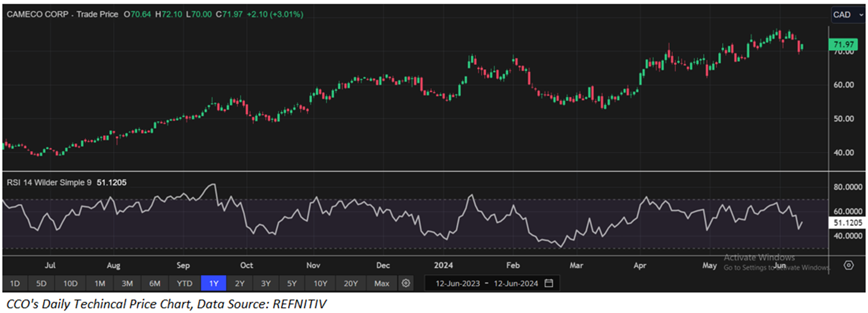Viewport: 868px width, 313px height.
Task: Click the active 1Y range button
Action: (x=214, y=283)
